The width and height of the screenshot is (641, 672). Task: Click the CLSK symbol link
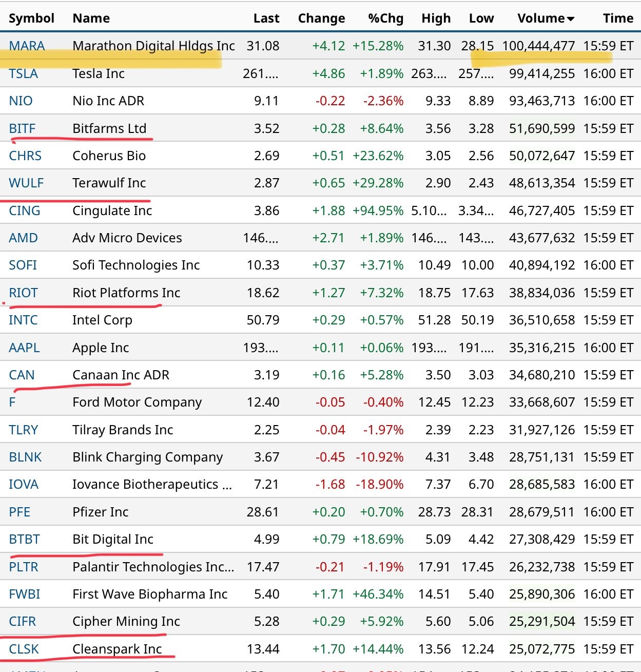tap(24, 649)
